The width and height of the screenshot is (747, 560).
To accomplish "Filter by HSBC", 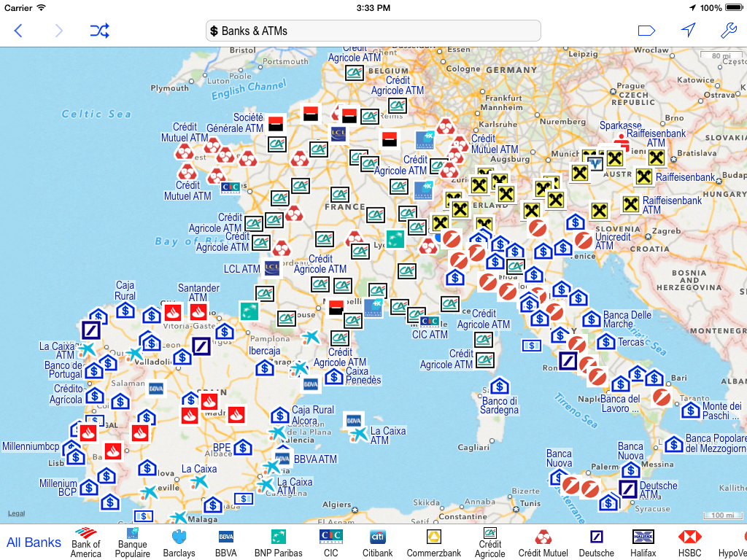I will pos(689,542).
